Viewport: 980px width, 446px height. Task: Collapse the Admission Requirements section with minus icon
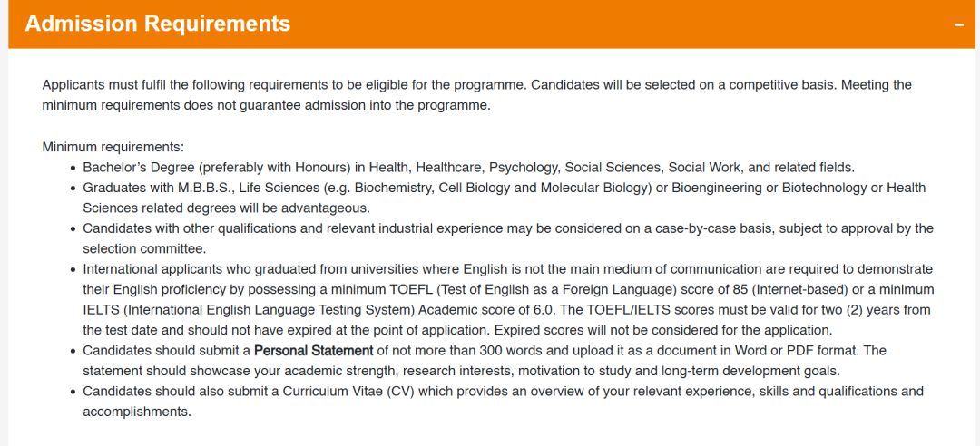[958, 24]
